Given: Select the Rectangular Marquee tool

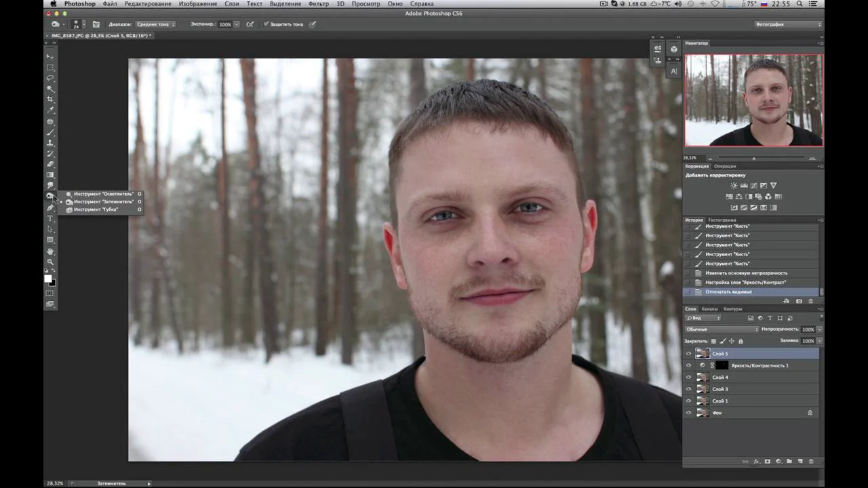Looking at the screenshot, I should (x=50, y=67).
